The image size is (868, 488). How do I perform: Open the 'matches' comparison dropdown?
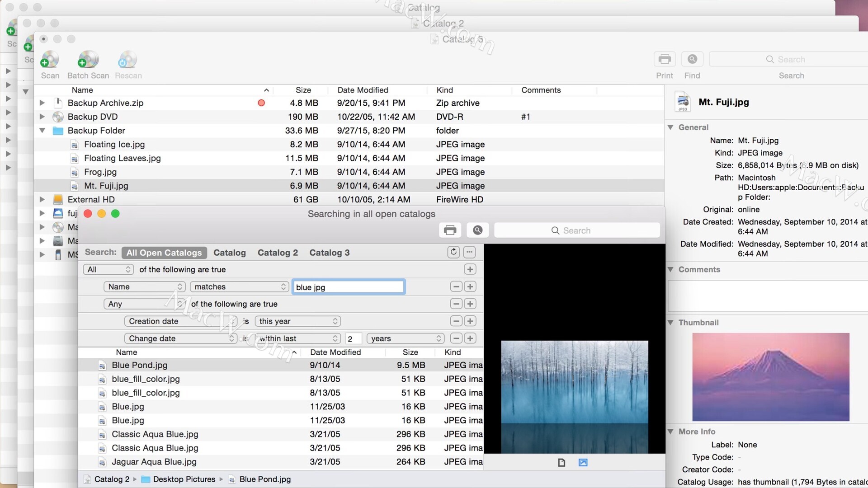(239, 286)
